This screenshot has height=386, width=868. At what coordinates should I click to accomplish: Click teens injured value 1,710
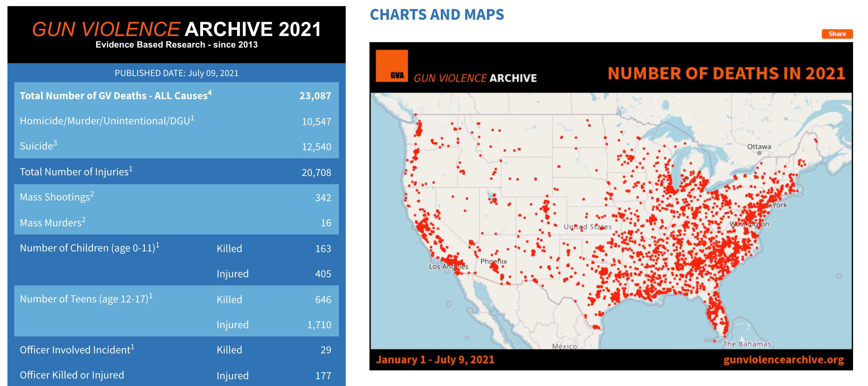319,325
